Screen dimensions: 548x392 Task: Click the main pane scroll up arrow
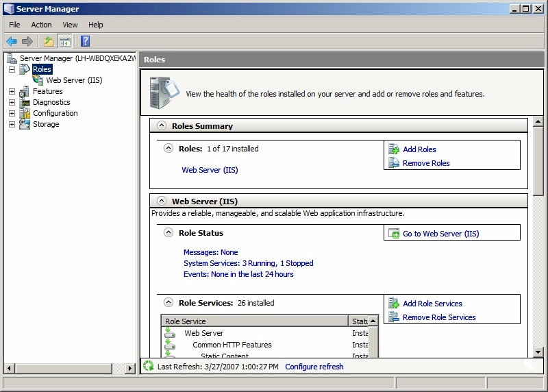pyautogui.click(x=538, y=122)
